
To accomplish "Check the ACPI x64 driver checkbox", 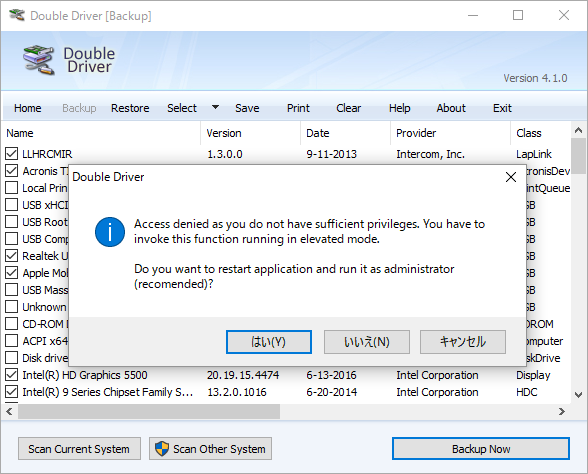I will 12,340.
